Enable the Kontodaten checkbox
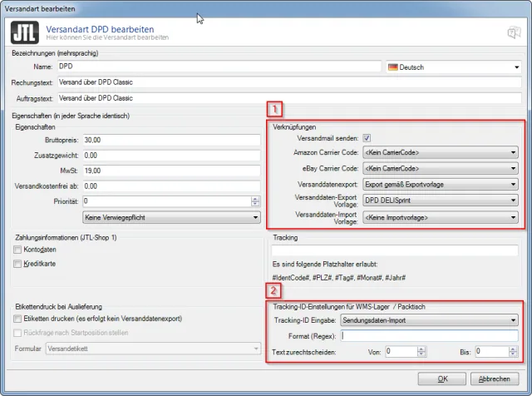The height and width of the screenshot is (396, 532). (17, 250)
